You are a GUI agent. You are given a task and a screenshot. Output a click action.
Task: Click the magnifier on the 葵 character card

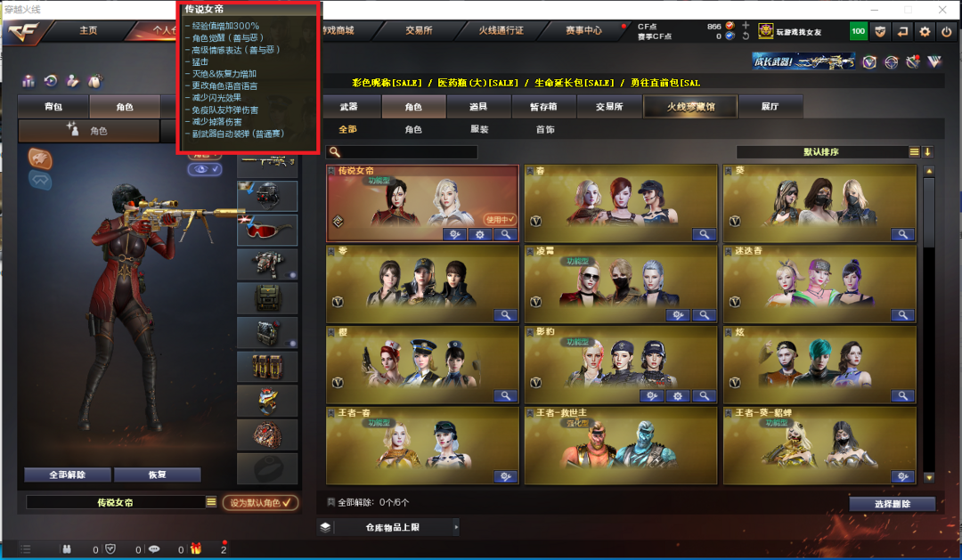[902, 233]
